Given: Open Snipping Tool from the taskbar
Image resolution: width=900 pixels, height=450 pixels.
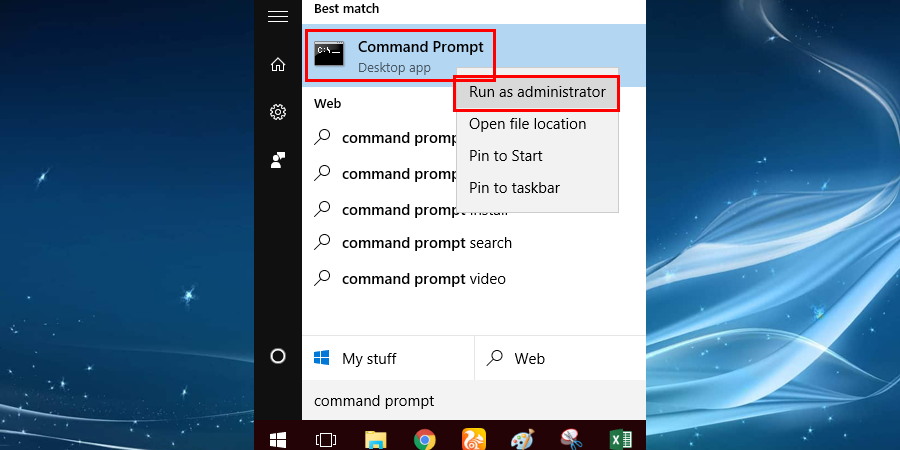Looking at the screenshot, I should (x=572, y=440).
